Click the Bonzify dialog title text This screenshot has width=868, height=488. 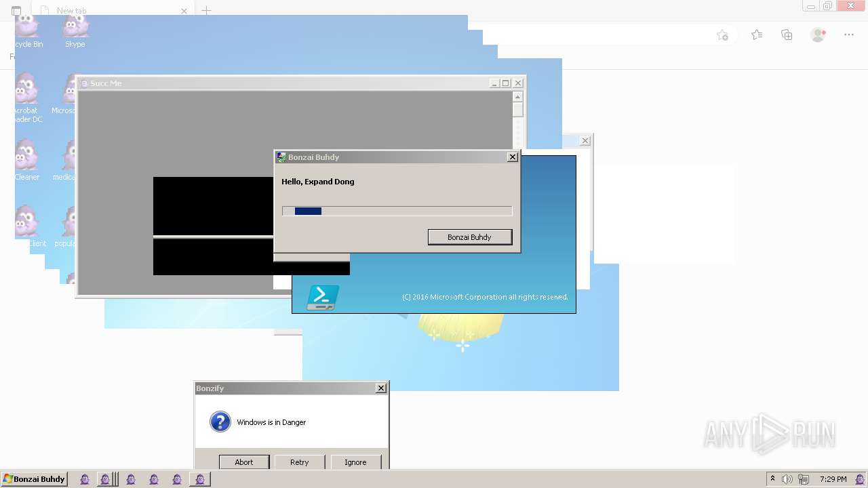tap(210, 388)
